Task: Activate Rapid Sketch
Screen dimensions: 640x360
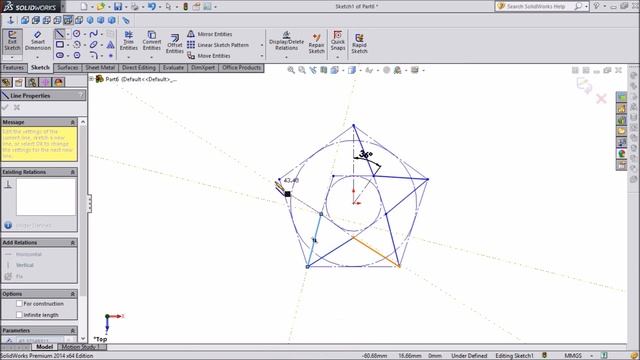Action: click(359, 44)
